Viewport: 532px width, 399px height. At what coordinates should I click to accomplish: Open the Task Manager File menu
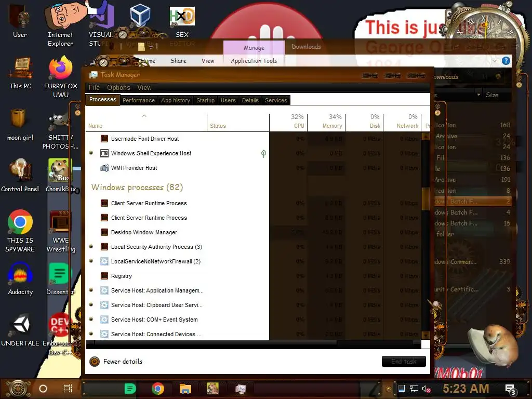tap(94, 87)
